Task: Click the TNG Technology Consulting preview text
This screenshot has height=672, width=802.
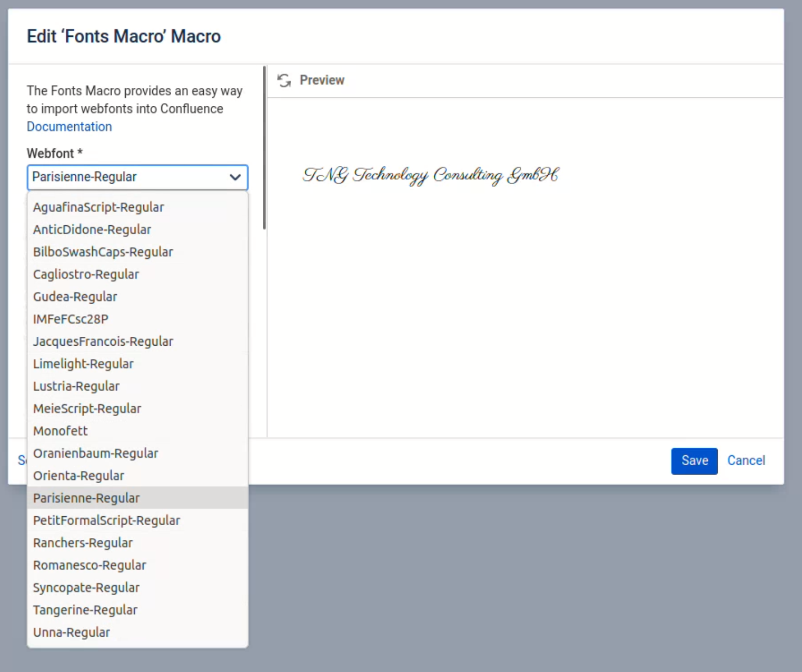Action: point(431,175)
